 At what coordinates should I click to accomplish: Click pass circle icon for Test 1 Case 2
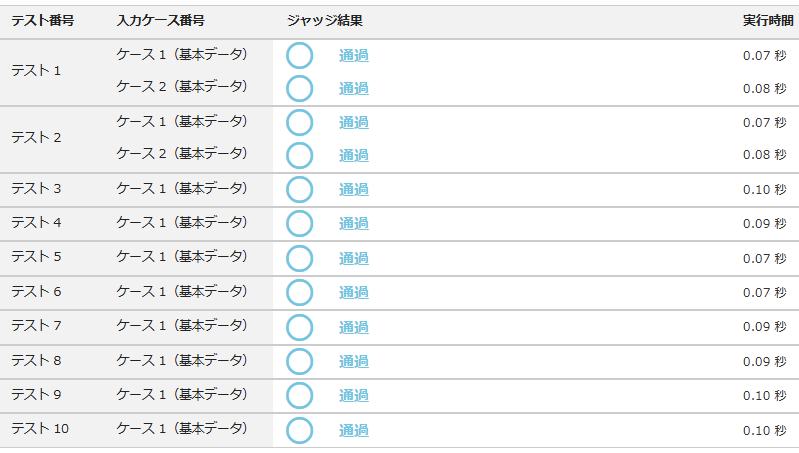(300, 89)
